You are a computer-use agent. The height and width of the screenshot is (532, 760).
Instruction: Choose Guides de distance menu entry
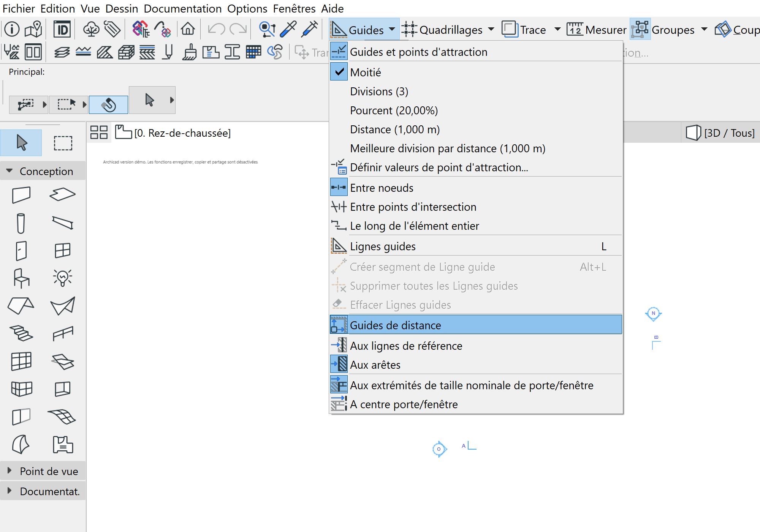click(x=395, y=325)
